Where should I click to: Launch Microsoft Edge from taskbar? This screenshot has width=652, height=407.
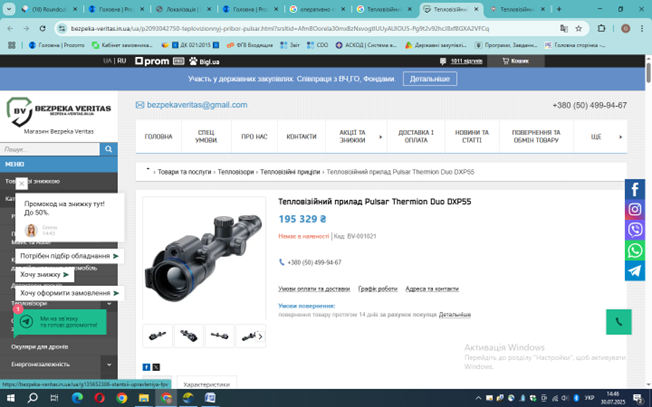(x=77, y=398)
